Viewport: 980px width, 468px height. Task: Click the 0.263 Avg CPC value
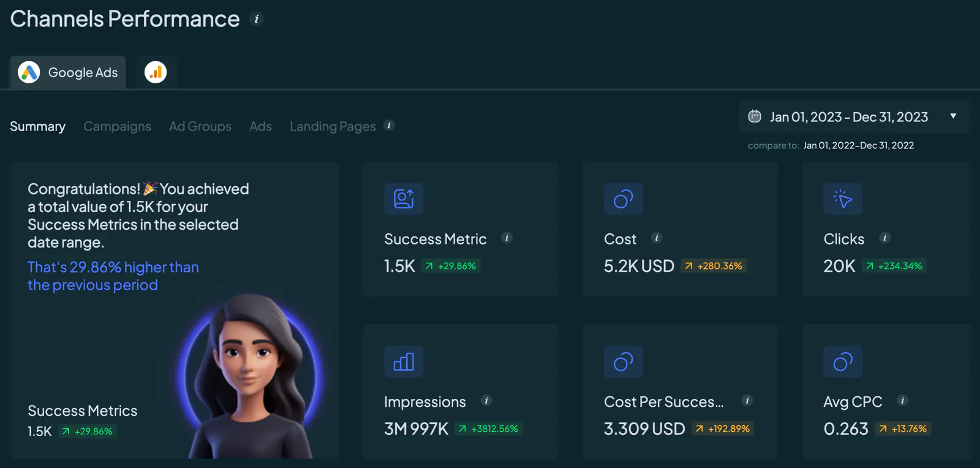(x=846, y=429)
